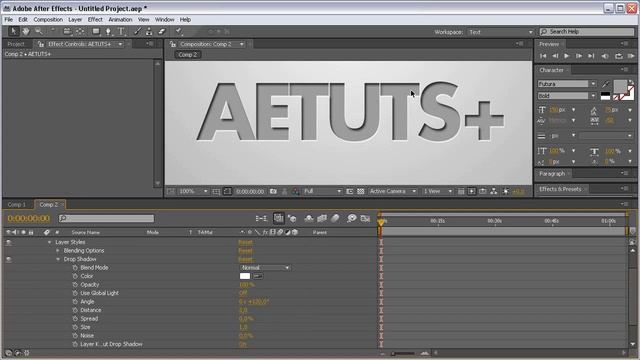Viewport: 640px width, 360px height.
Task: Click the Character fill color swatch
Action: coord(620,86)
